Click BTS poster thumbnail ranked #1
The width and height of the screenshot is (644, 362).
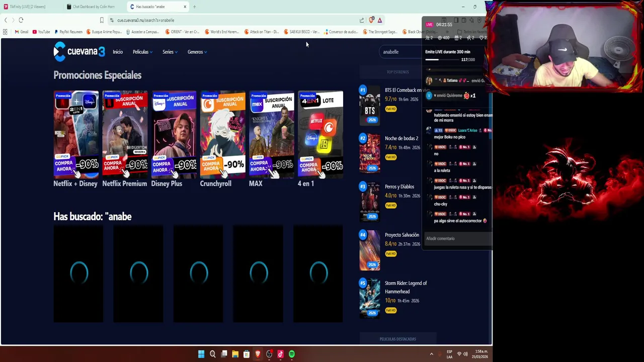(x=370, y=105)
